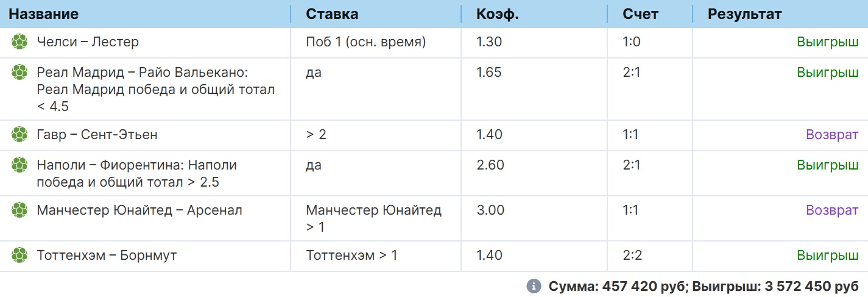Click football icon beside Гавр – Сент-Этьен
The image size is (868, 297).
point(19,134)
